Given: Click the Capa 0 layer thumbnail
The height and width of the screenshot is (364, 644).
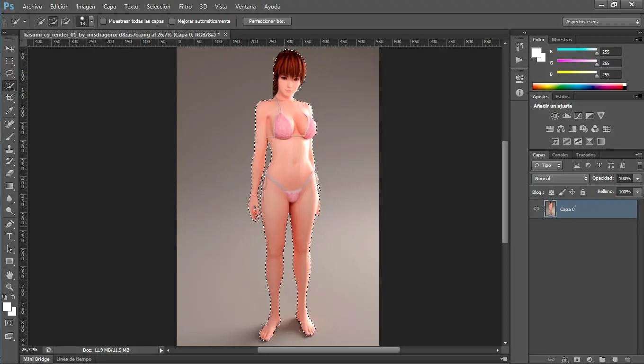Looking at the screenshot, I should click(550, 209).
